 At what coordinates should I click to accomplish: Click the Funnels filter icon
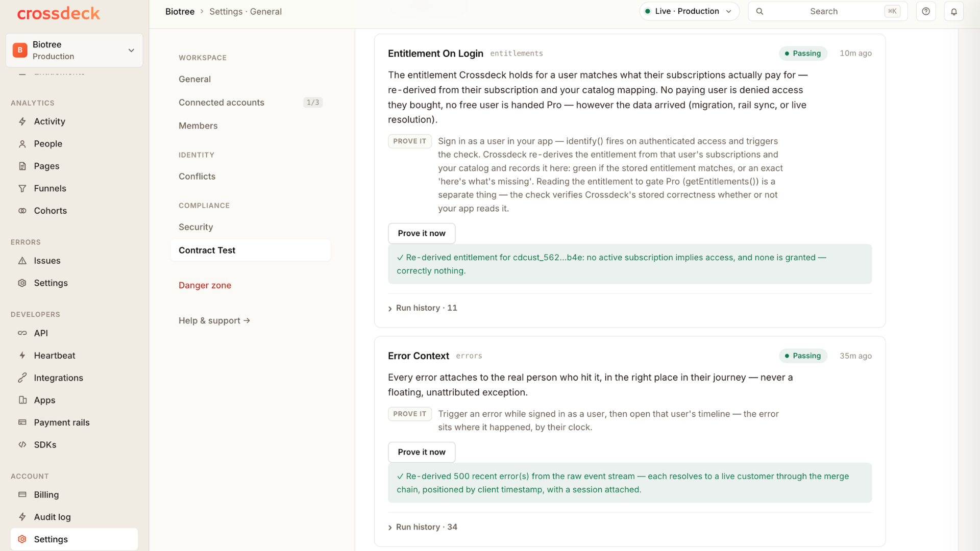coord(22,188)
